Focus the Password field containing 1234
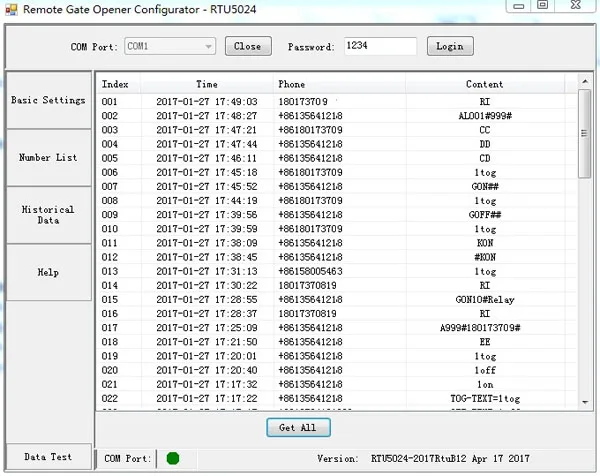 pyautogui.click(x=380, y=46)
